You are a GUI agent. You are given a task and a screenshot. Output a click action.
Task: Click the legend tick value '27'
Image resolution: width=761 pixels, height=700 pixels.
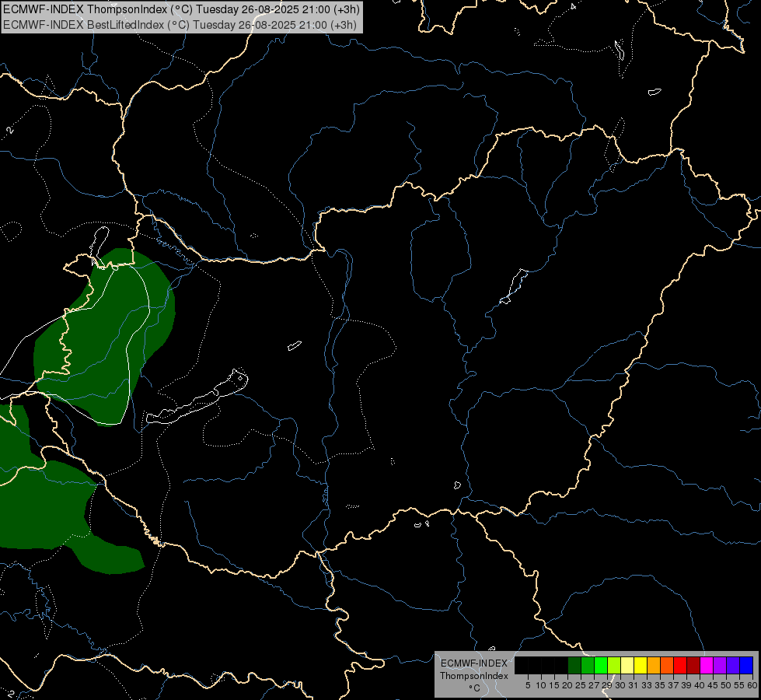point(594,685)
